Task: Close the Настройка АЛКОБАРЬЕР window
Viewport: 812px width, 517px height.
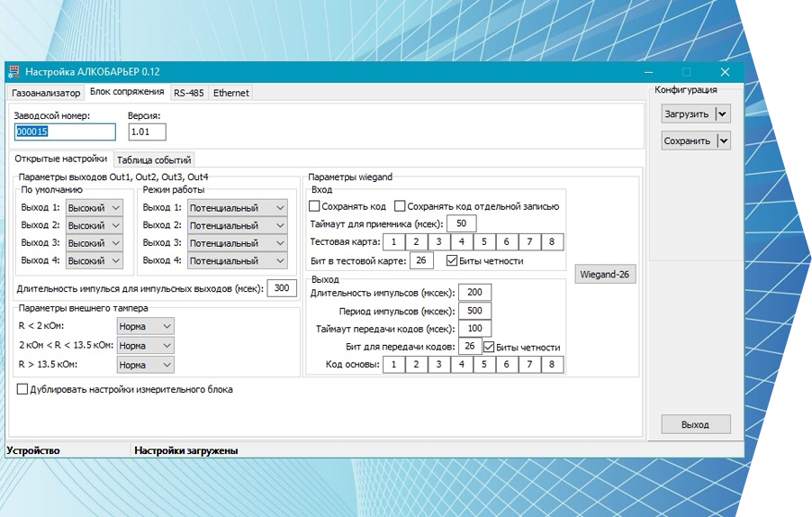Action: [x=725, y=72]
